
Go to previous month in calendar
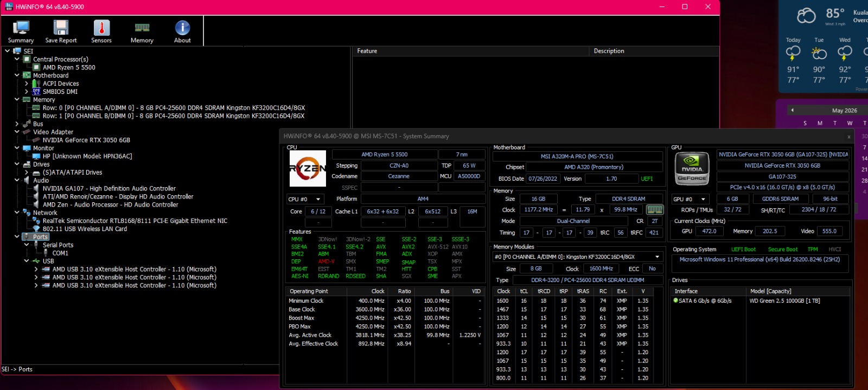[792, 110]
